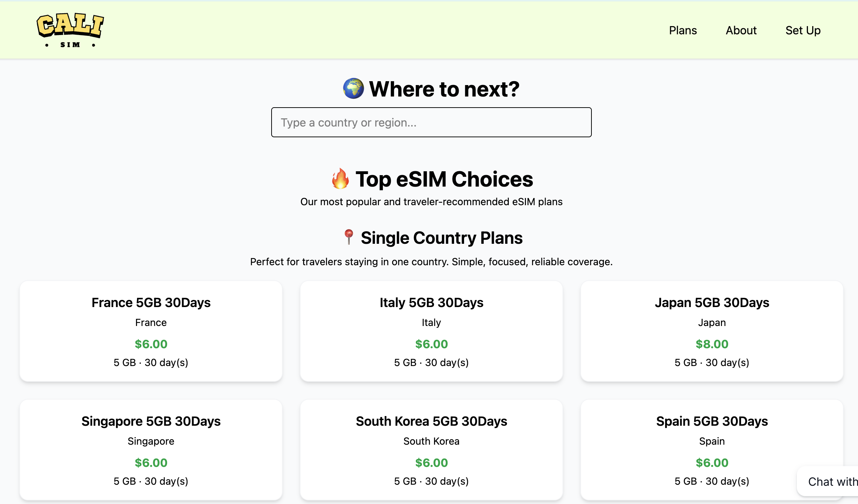Open the Set Up page

click(803, 30)
